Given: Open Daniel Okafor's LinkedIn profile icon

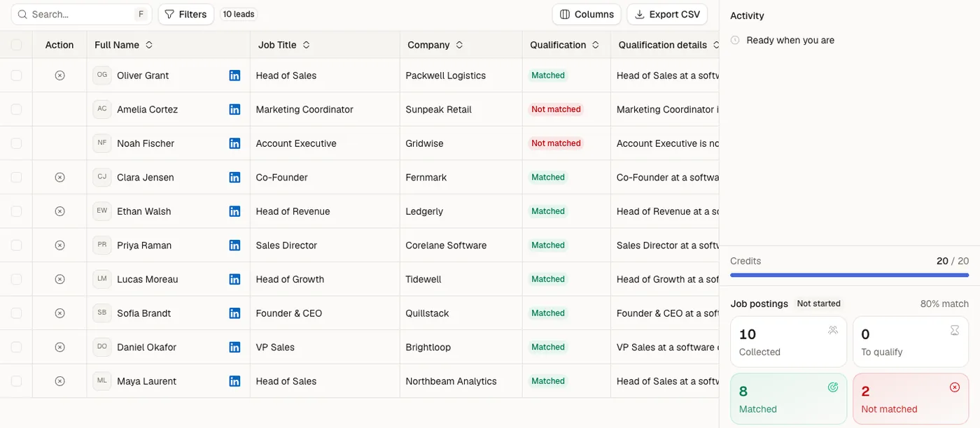Looking at the screenshot, I should coord(234,347).
